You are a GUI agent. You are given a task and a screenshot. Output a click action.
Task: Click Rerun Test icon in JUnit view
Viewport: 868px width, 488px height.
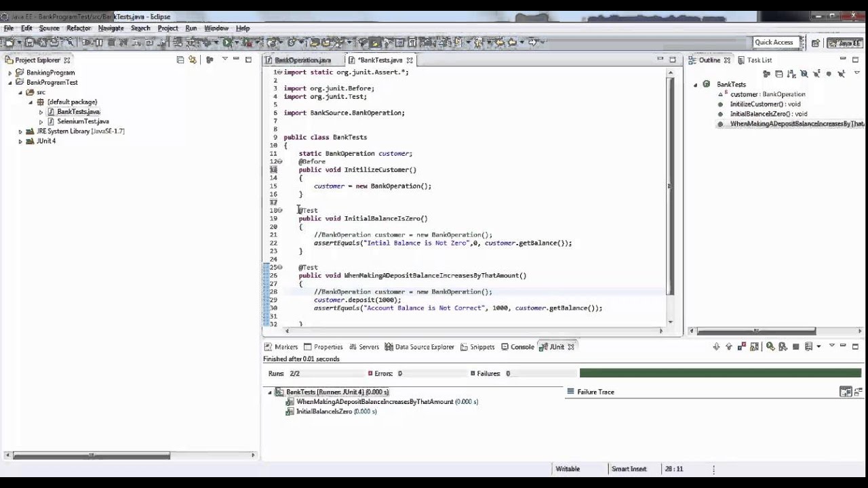click(770, 346)
